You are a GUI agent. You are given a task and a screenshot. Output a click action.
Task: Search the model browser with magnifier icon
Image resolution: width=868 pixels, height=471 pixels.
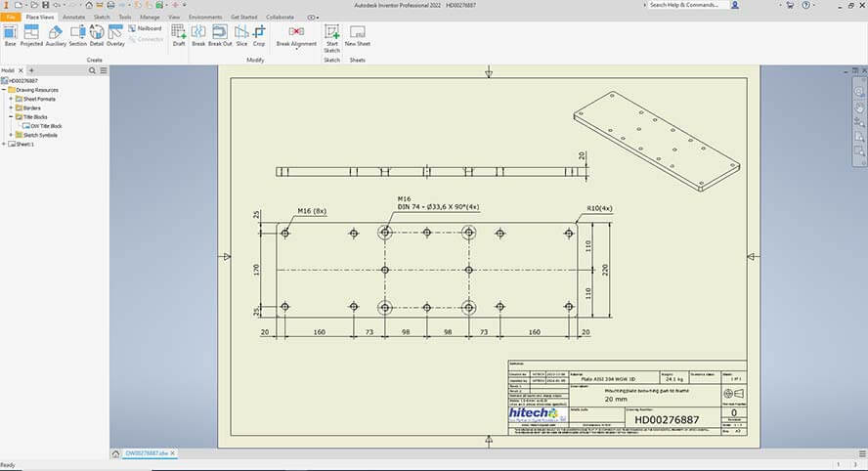click(x=92, y=70)
